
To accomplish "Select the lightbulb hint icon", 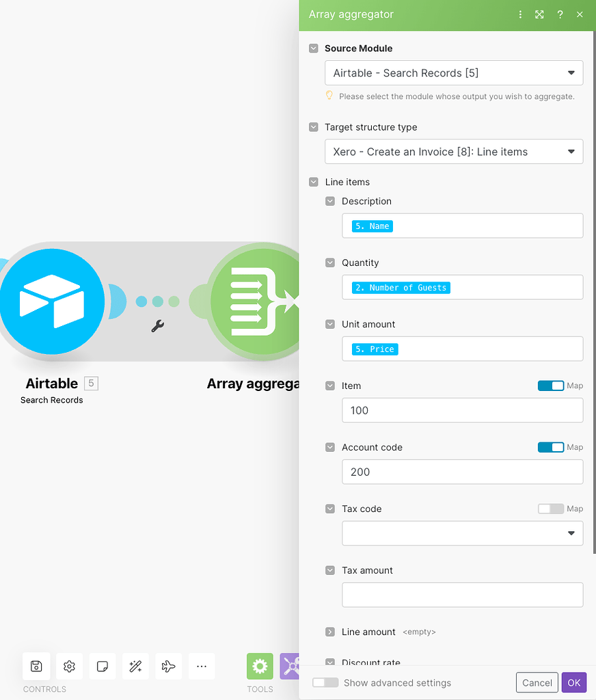I will (x=329, y=96).
